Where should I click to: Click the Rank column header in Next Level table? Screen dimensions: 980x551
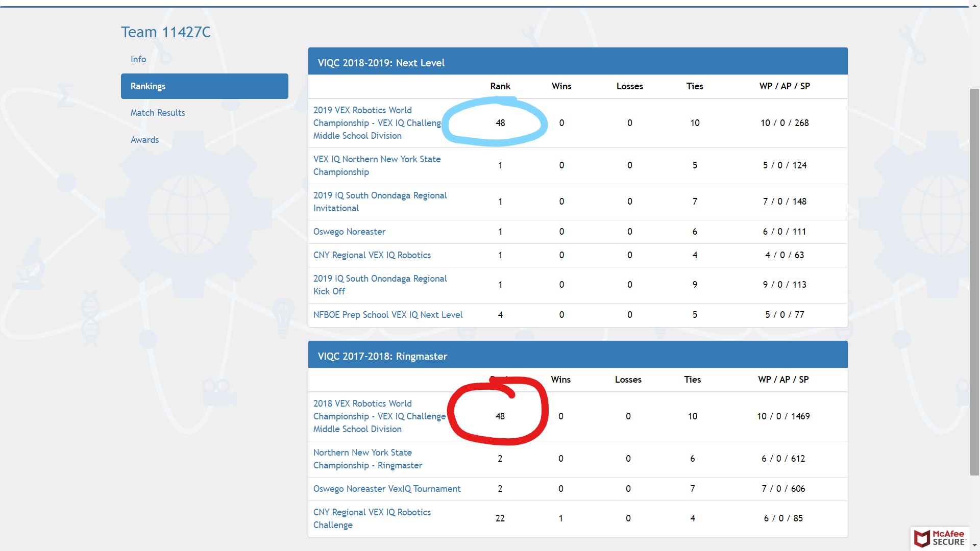(500, 86)
